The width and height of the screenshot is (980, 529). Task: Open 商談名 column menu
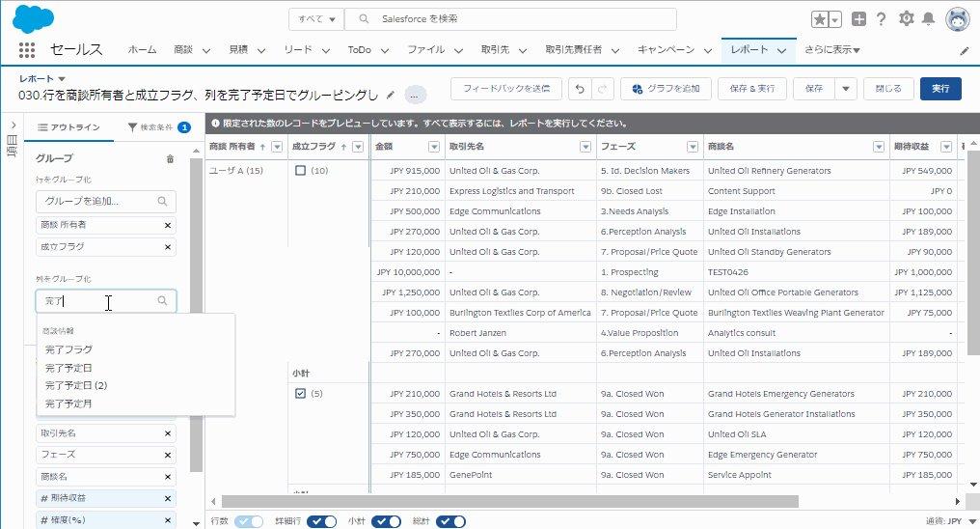pos(879,147)
